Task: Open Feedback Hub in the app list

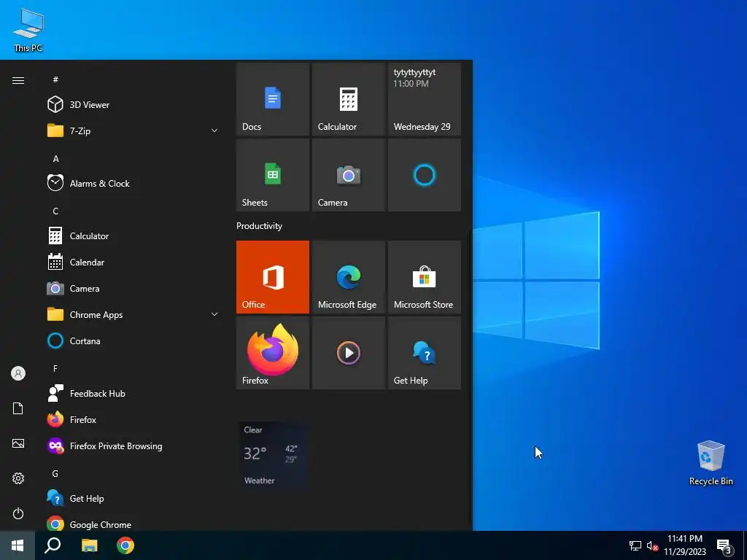Action: [x=133, y=393]
